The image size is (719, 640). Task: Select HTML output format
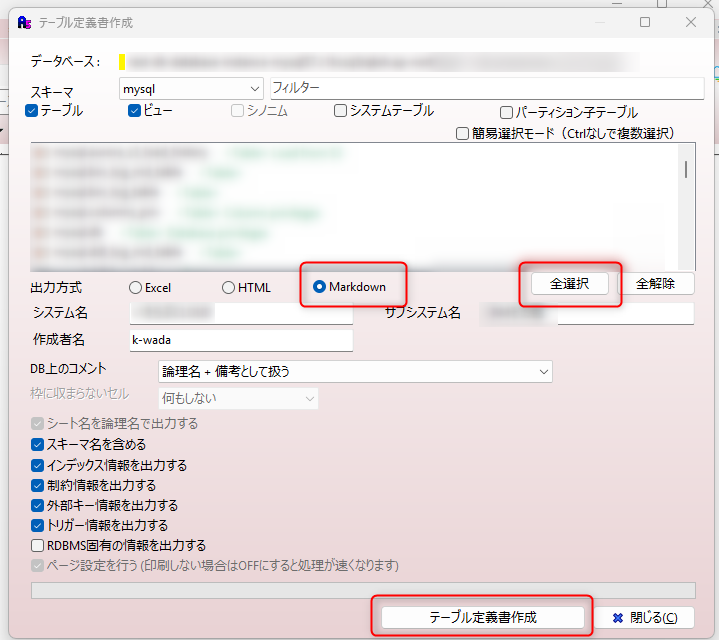[x=228, y=287]
